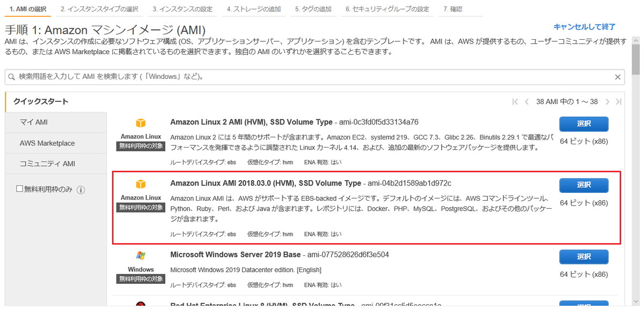The image size is (644, 316).
Task: Click the 手順 1: Amazon マシンイメージ heading
Action: pyautogui.click(x=105, y=30)
